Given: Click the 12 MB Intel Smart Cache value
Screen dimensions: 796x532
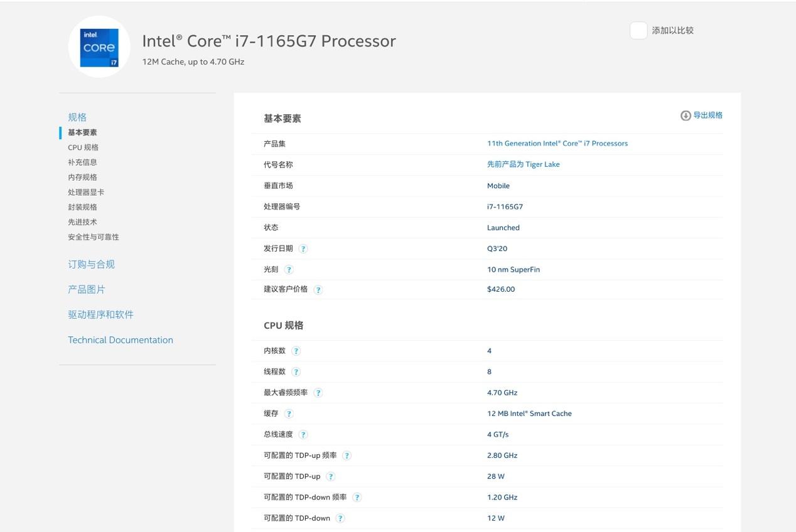Looking at the screenshot, I should pyautogui.click(x=529, y=413).
